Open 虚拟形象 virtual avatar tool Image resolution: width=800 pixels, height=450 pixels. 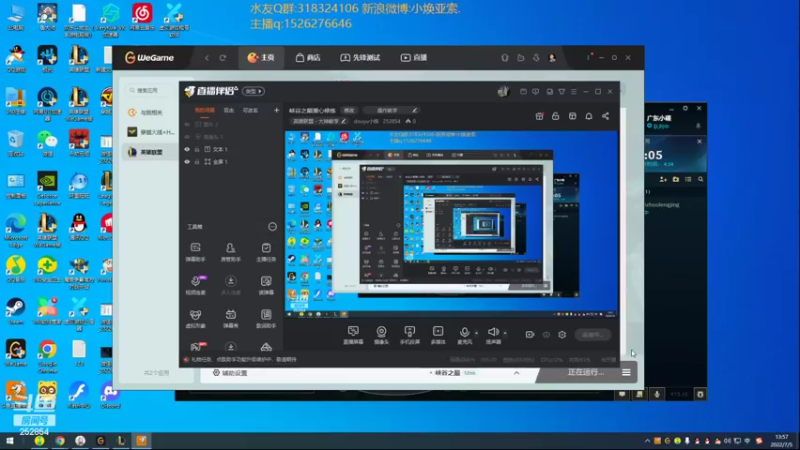(x=195, y=318)
